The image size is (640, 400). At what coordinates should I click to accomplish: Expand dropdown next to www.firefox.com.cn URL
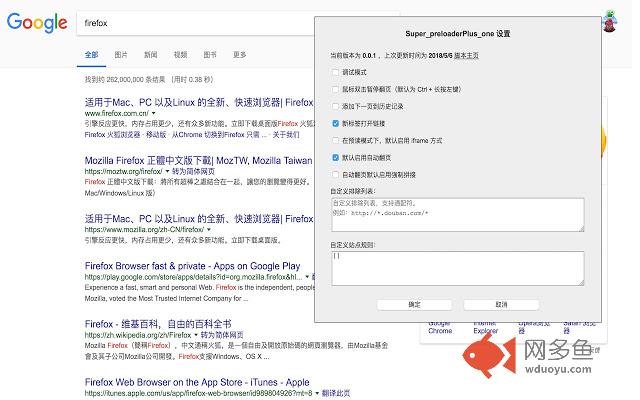point(154,113)
